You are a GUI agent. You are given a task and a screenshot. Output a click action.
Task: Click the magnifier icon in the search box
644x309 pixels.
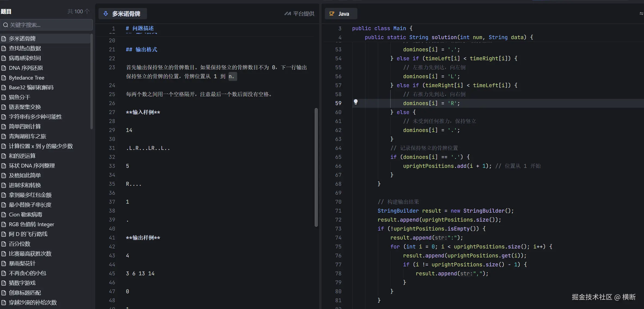tap(5, 25)
